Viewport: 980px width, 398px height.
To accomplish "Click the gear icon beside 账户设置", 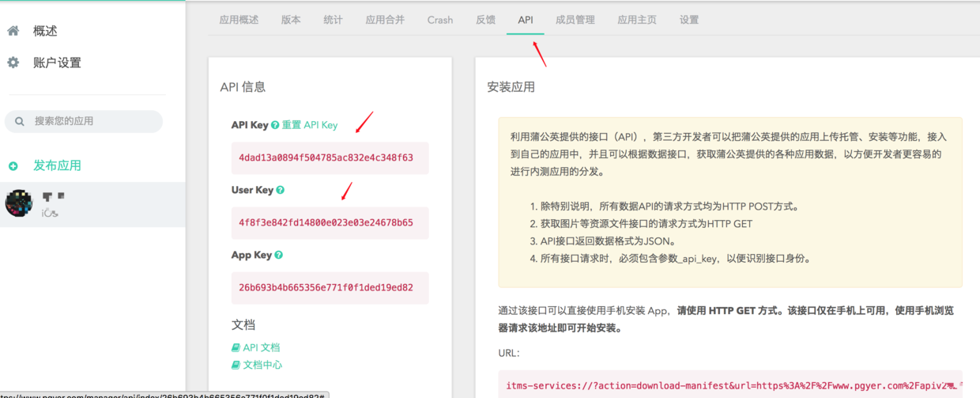I will 13,63.
